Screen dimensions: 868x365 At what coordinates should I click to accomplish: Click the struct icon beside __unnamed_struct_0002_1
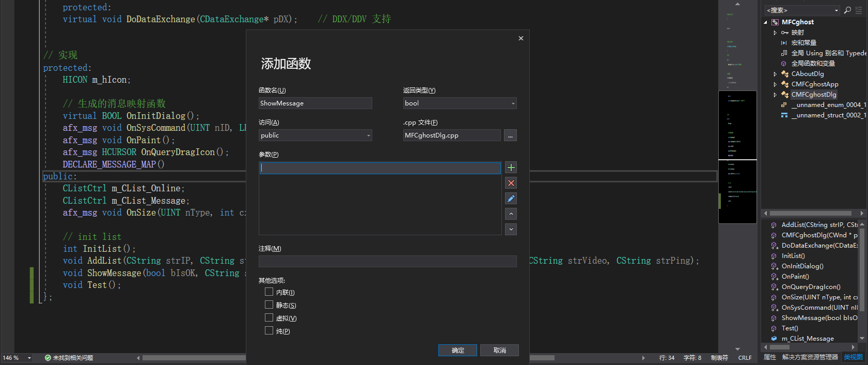(x=784, y=115)
